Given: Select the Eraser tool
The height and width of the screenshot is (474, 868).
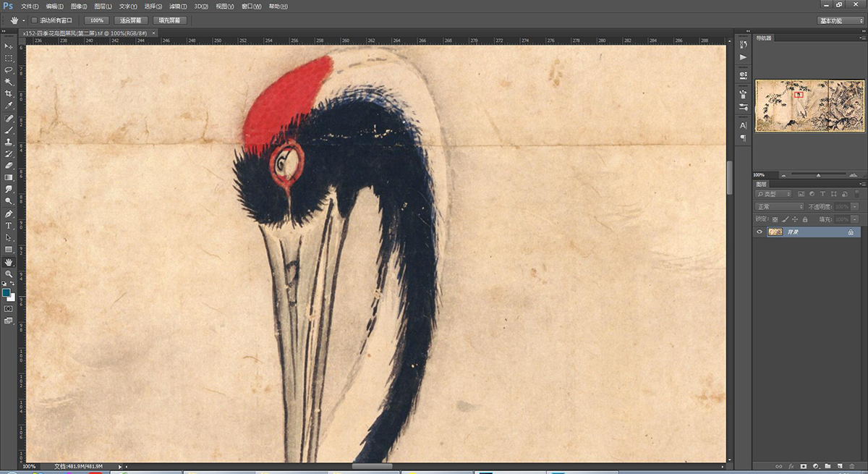Looking at the screenshot, I should (x=9, y=166).
